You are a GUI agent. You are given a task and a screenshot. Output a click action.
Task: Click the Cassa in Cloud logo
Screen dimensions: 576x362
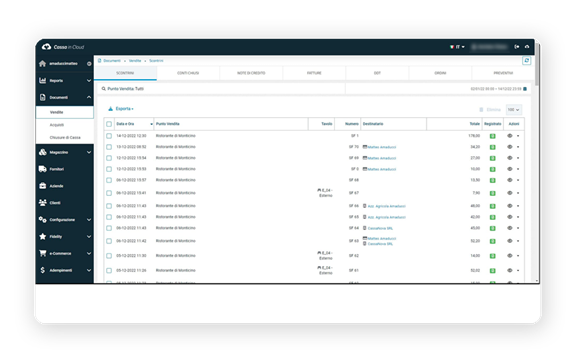(63, 47)
